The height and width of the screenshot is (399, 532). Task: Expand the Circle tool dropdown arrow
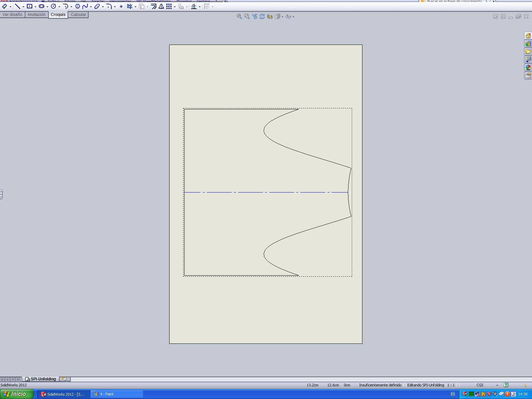click(59, 7)
